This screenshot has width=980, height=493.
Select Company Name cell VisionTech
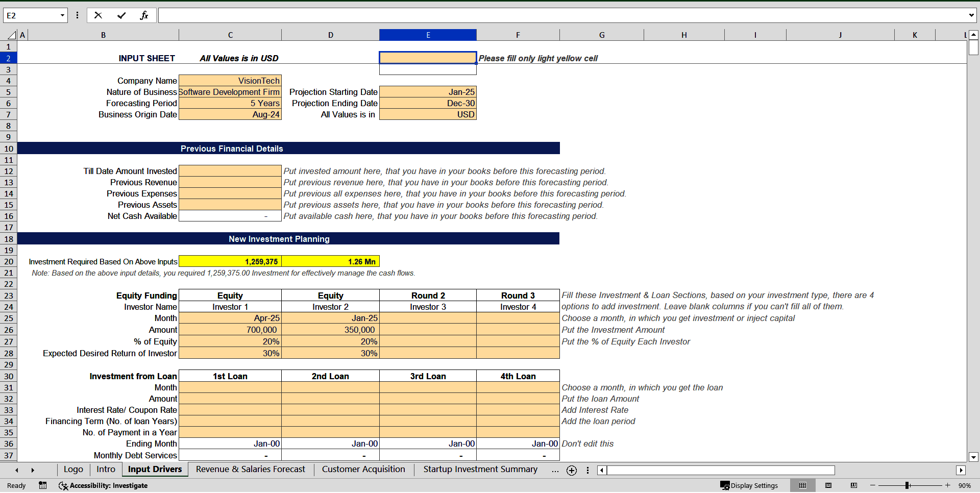pos(230,81)
